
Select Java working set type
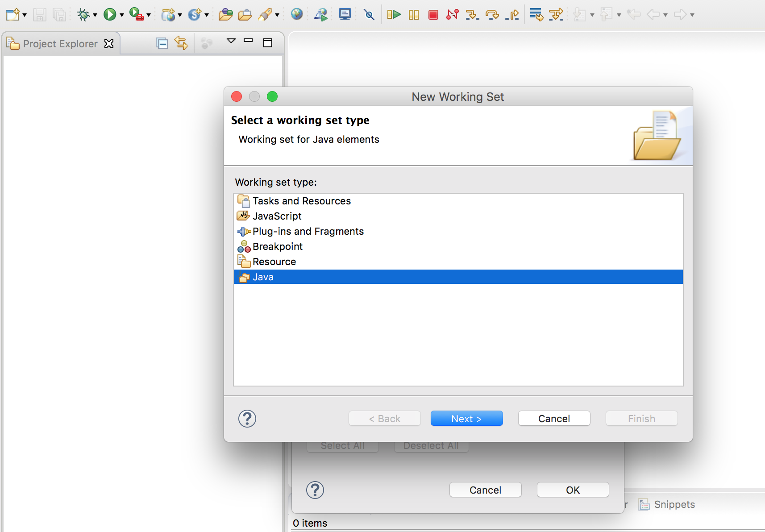tap(458, 277)
